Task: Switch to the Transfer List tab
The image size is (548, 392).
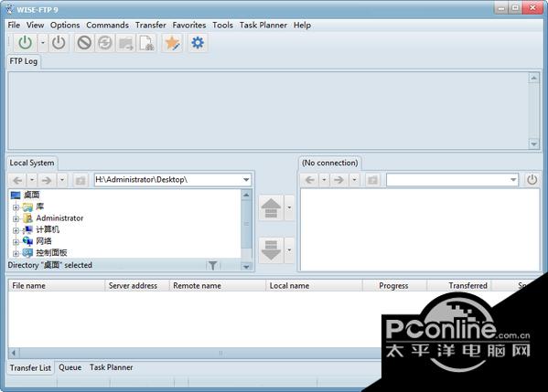Action: point(30,368)
